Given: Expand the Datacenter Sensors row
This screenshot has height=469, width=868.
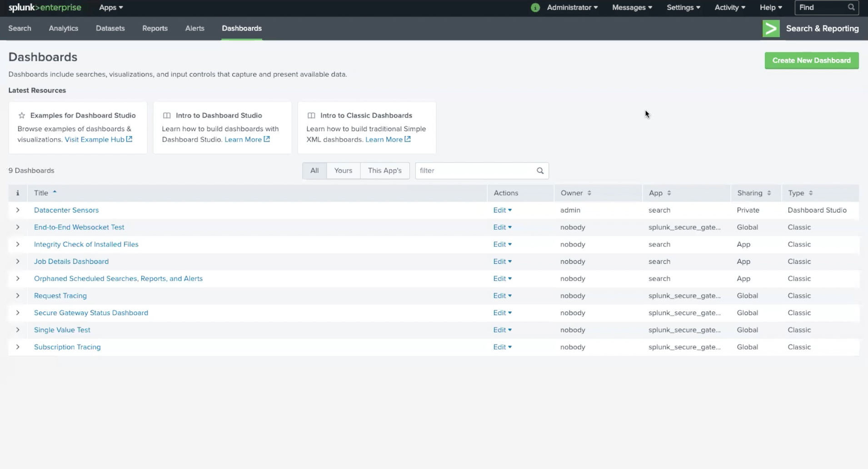Looking at the screenshot, I should 18,210.
